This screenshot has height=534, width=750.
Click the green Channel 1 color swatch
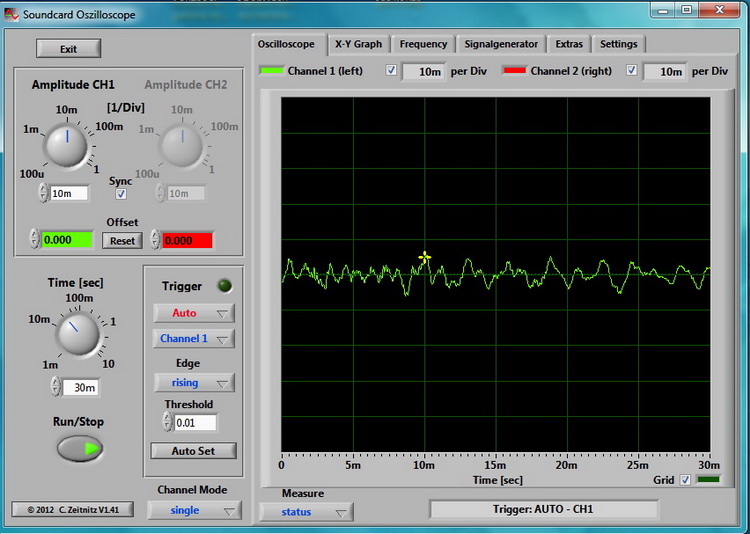point(271,71)
